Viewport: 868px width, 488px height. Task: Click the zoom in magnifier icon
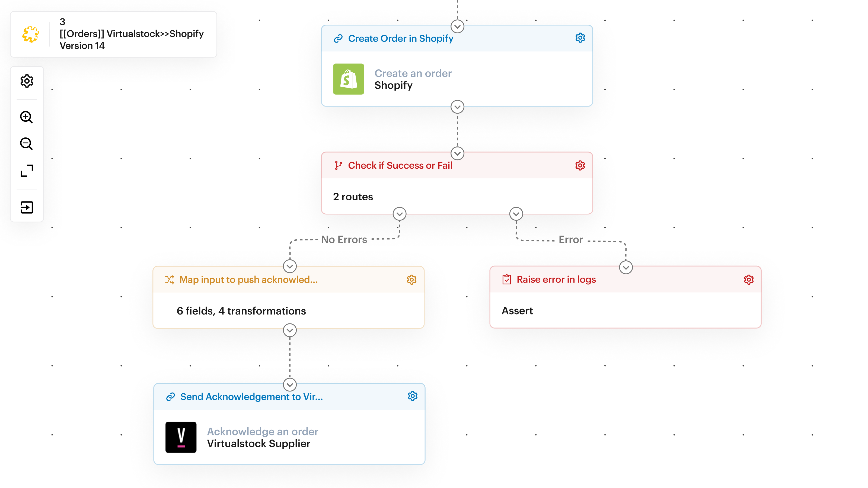(27, 117)
